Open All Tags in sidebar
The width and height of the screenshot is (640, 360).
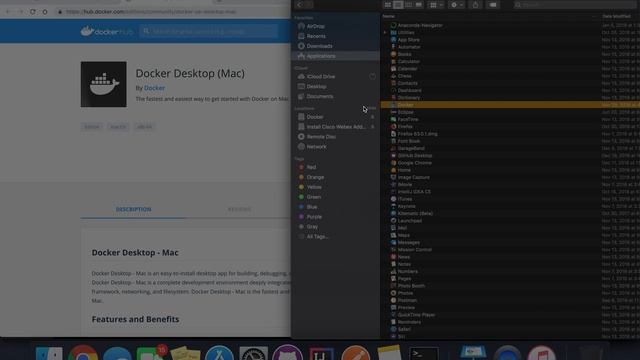(x=317, y=237)
